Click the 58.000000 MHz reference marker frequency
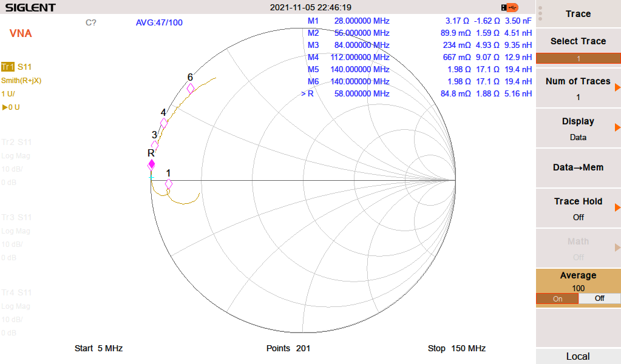This screenshot has height=364, width=621. [x=362, y=94]
